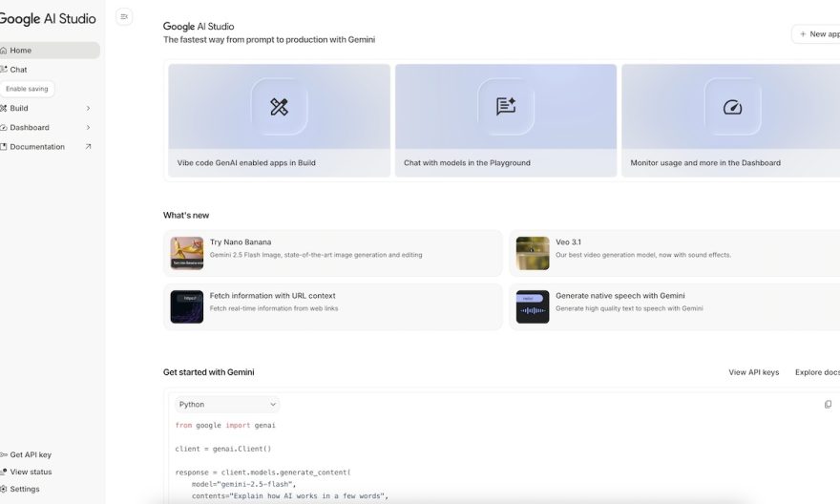Click the Dashboard speedometer icon
This screenshot has width=840, height=504.
732,107
